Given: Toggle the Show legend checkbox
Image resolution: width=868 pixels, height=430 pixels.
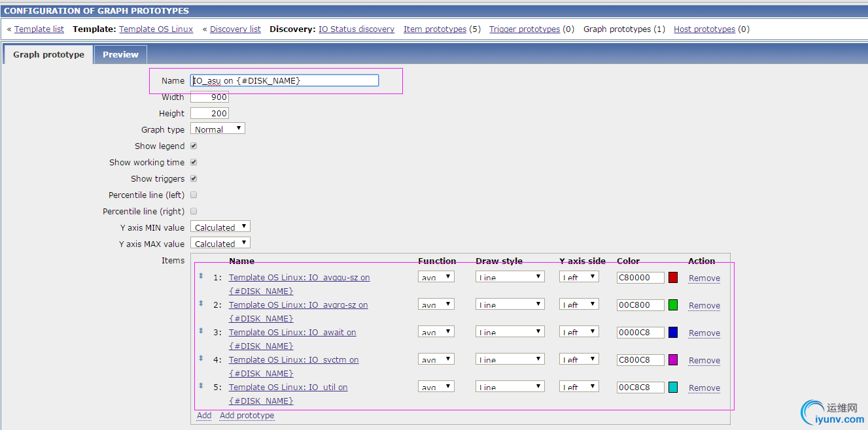Looking at the screenshot, I should (194, 146).
